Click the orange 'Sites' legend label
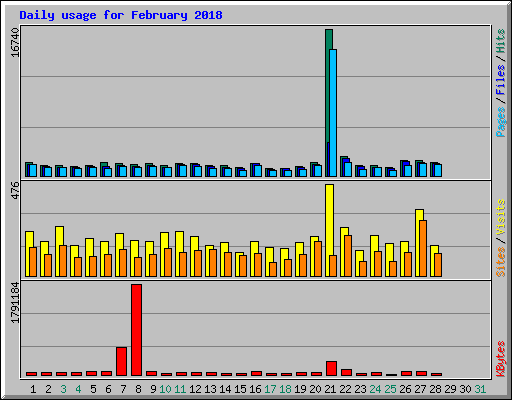512x400 pixels. 501,262
